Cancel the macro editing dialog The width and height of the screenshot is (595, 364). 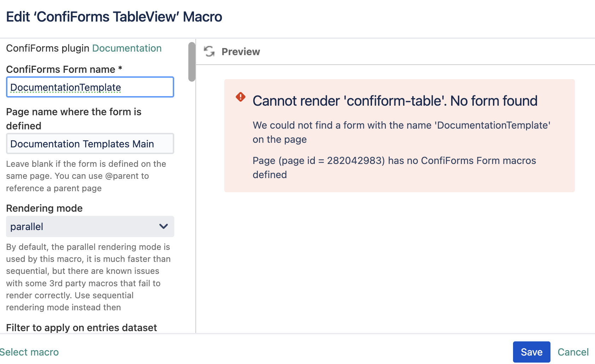573,352
